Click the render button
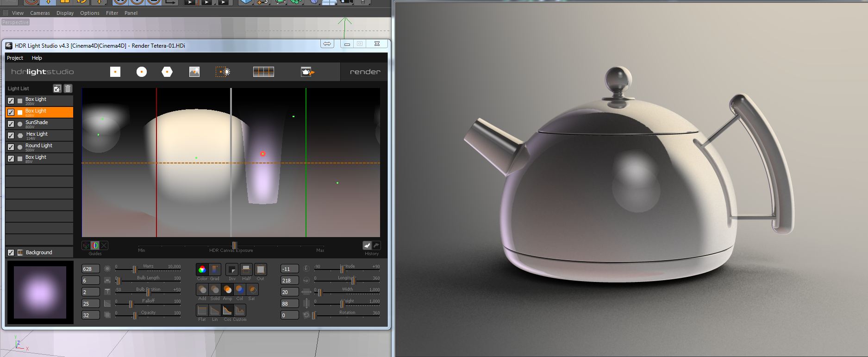Screen dimensions: 868x357 click(x=365, y=72)
